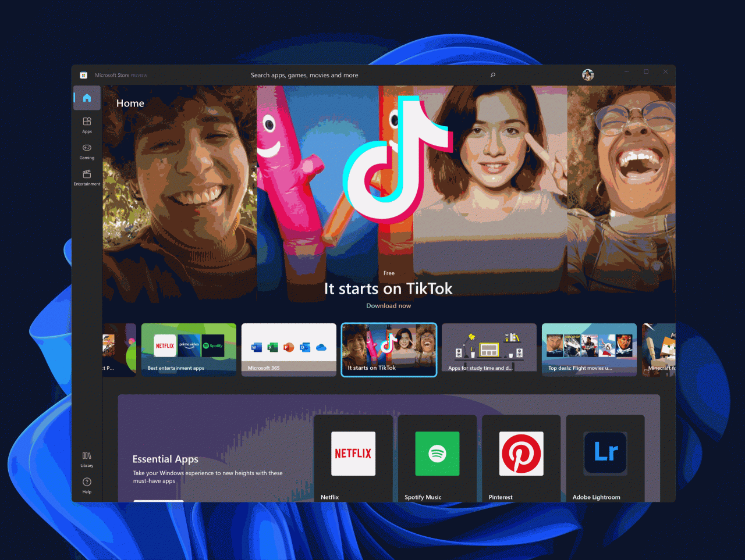Select Best entertainment apps card
The image size is (745, 560).
click(x=189, y=349)
